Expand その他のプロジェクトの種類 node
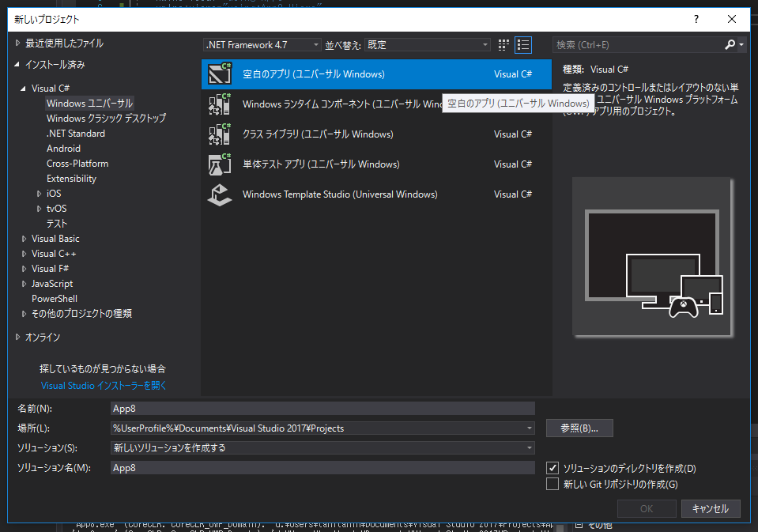 (24, 313)
